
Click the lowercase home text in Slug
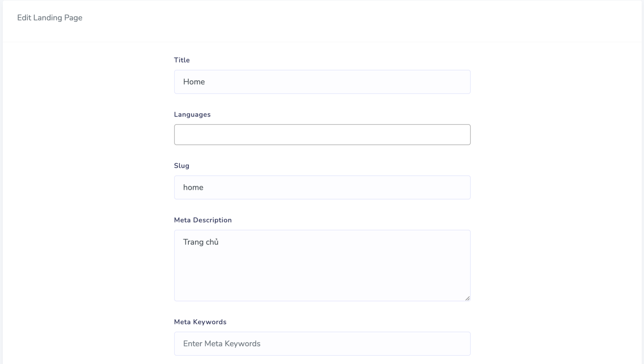pos(193,187)
